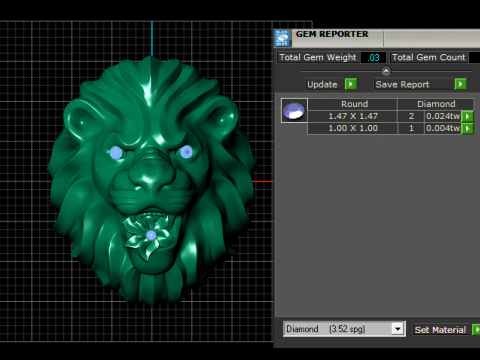Click the count cell showing 2

(411, 116)
